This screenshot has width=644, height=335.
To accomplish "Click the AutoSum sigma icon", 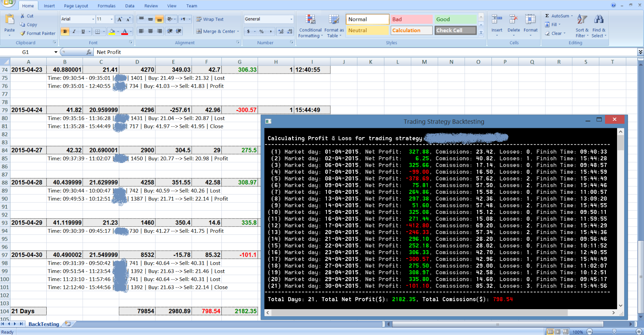I will coord(547,16).
